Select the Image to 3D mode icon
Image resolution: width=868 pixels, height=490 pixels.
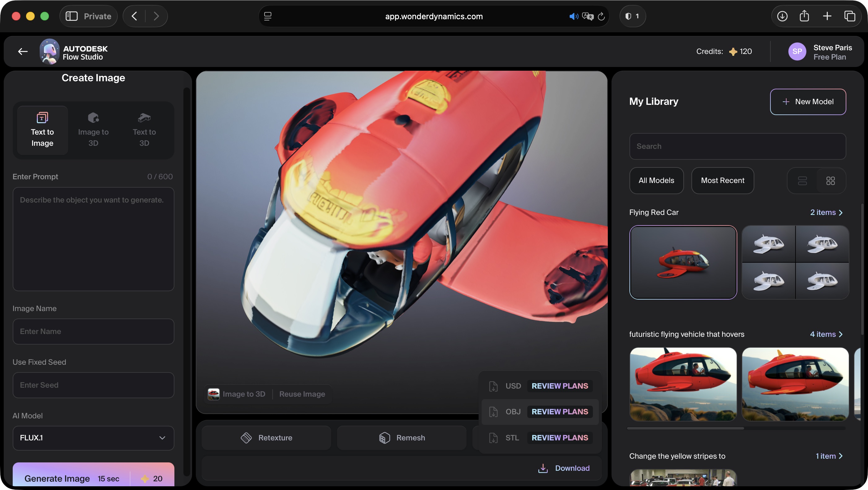point(93,118)
